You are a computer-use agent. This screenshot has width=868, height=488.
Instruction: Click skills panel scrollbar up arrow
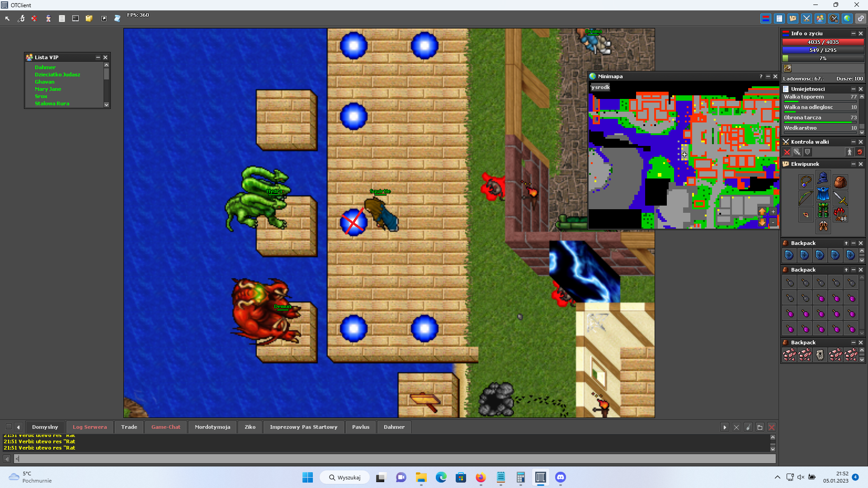point(862,97)
